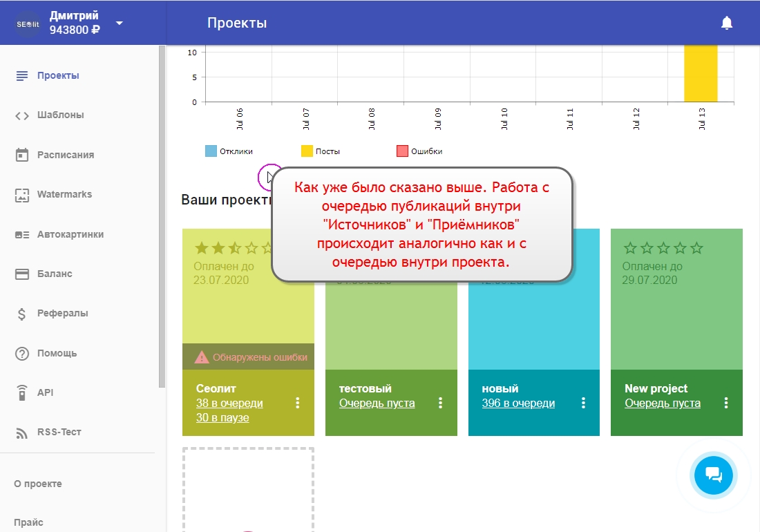Open the '396 в очереди' queue link
760x532 pixels.
click(518, 403)
